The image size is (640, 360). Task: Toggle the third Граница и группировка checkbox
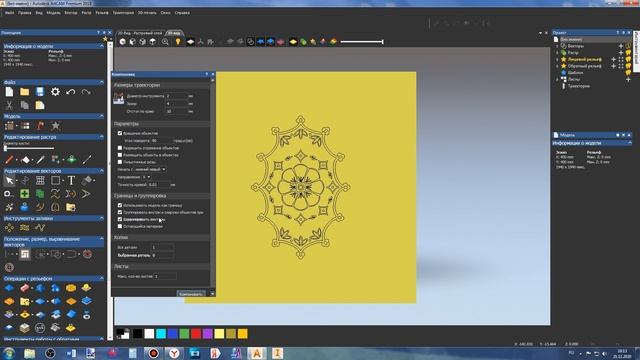tap(120, 219)
